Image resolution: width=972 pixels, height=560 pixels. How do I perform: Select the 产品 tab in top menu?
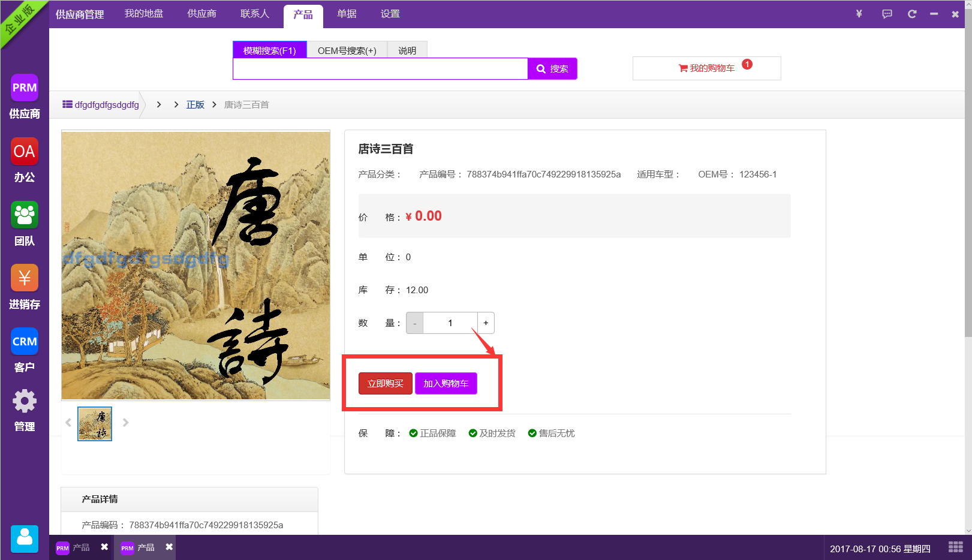(x=303, y=16)
